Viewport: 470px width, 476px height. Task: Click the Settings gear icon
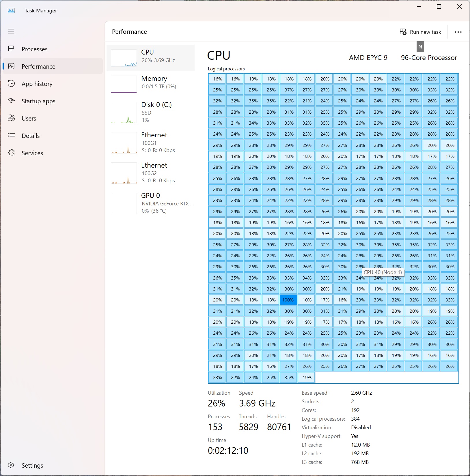click(x=11, y=465)
